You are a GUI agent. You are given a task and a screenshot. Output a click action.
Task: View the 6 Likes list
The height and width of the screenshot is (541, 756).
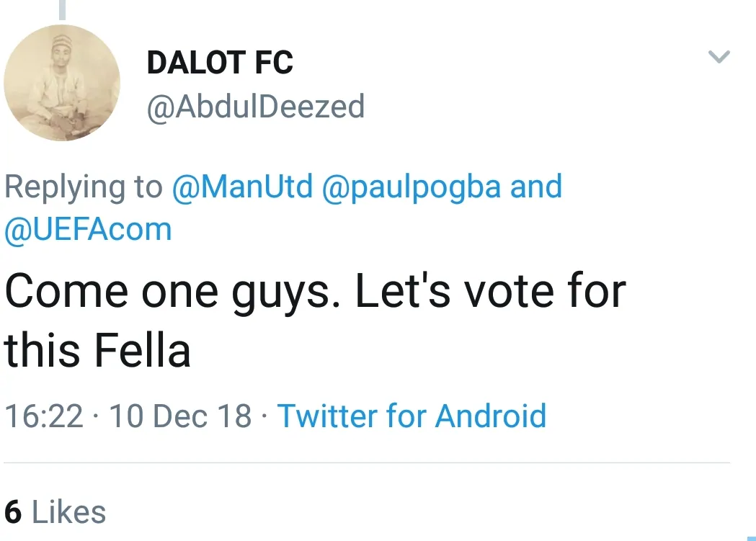coord(55,512)
